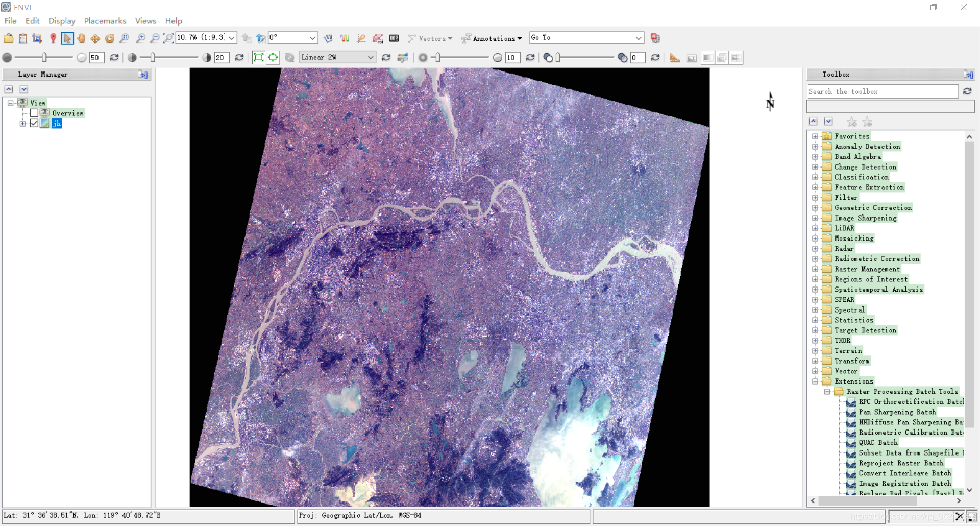Activate the Crosshairs pushpin tool
This screenshot has width=980, height=526.
53,38
